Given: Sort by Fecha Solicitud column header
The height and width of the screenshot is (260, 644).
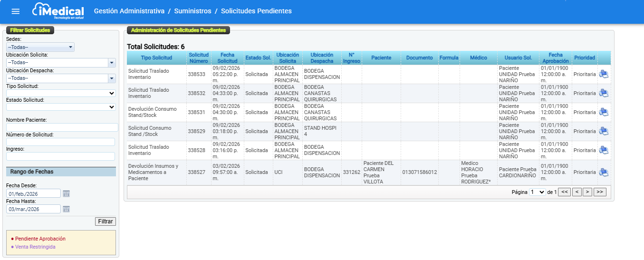Looking at the screenshot, I should (227, 58).
